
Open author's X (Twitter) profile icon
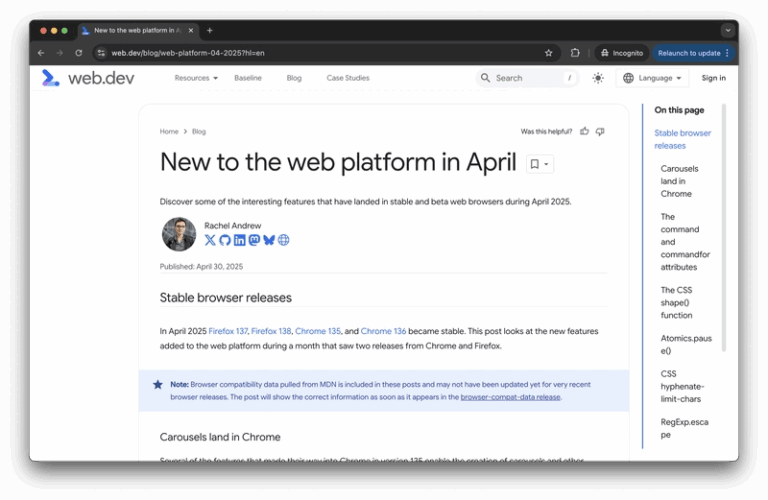210,240
